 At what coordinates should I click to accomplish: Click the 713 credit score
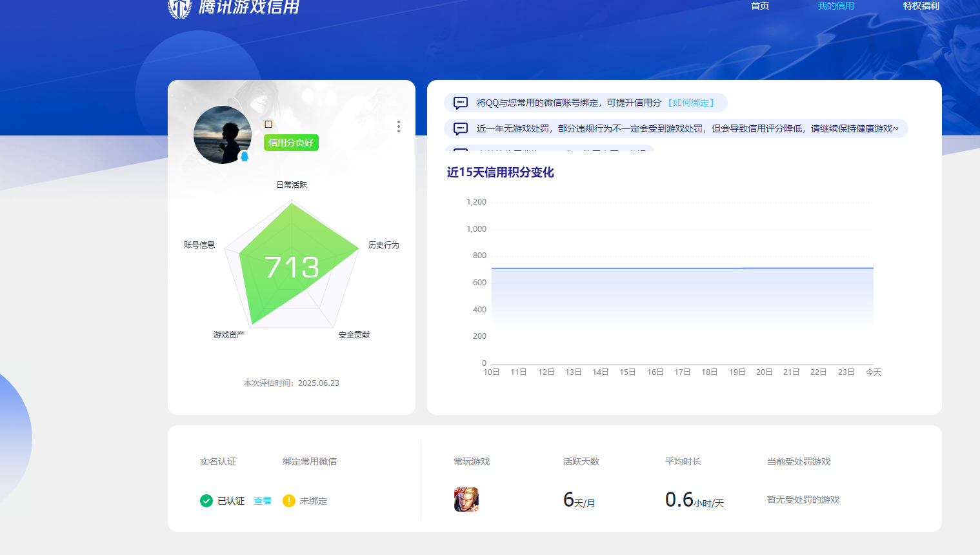(292, 267)
